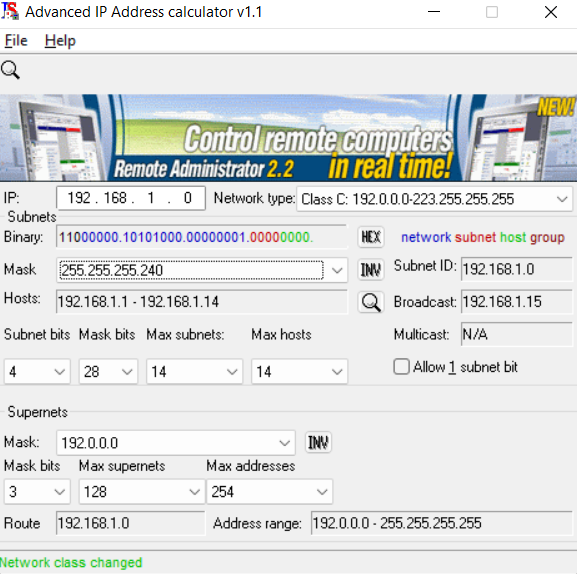Click the application icon in title bar
The height and width of the screenshot is (574, 577).
point(10,11)
